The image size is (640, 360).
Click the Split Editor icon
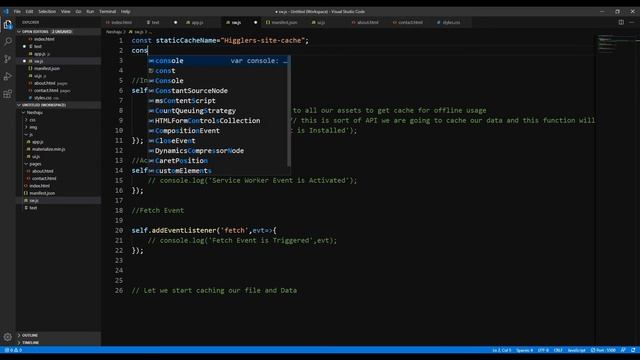(x=621, y=22)
